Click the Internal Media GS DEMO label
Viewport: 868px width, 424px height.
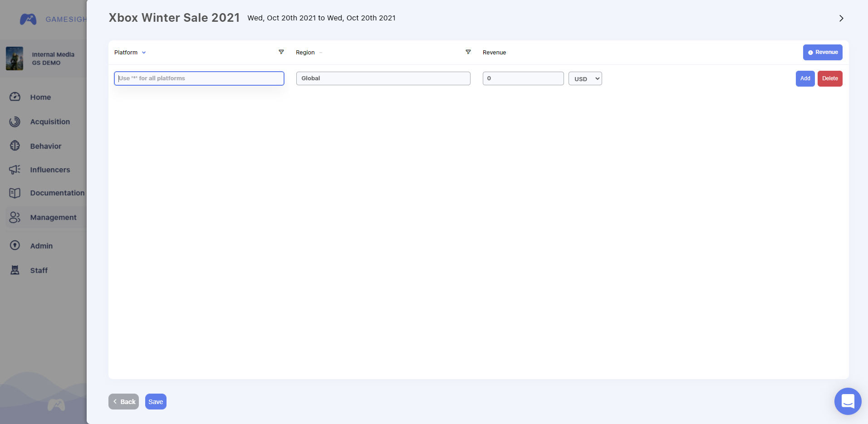click(53, 58)
